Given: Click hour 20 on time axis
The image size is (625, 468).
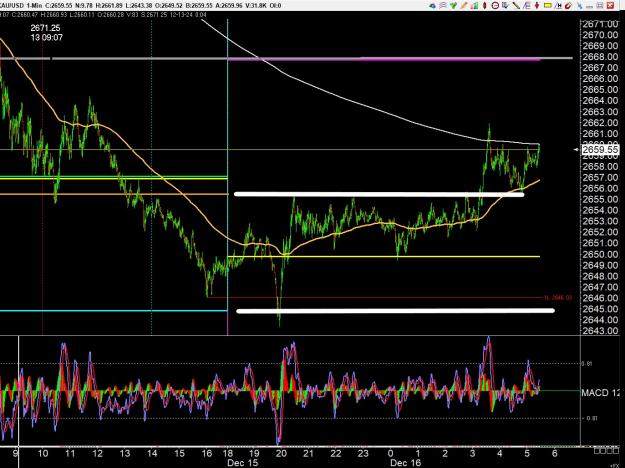Looking at the screenshot, I should [x=281, y=453].
